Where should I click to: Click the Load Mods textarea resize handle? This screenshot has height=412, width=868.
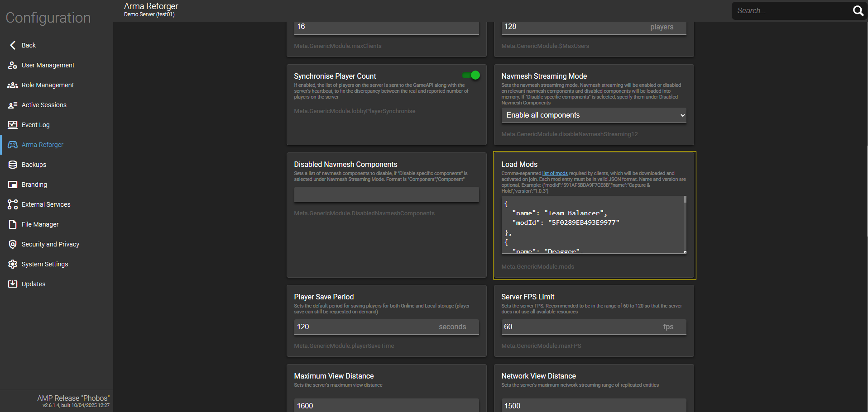point(685,252)
